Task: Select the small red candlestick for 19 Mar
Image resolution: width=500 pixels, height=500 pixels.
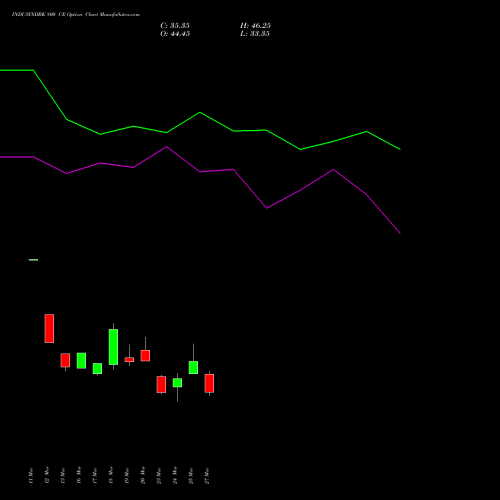Action: [129, 360]
